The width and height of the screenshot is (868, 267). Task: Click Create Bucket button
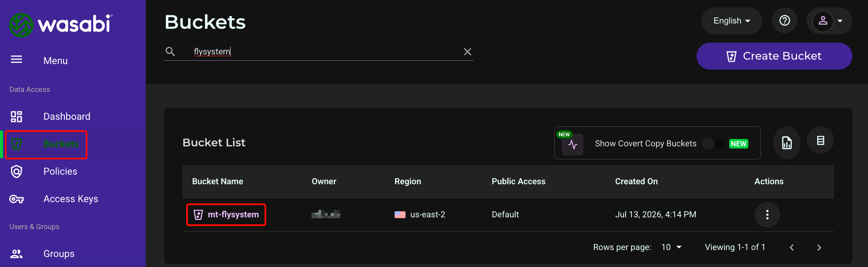coord(774,56)
